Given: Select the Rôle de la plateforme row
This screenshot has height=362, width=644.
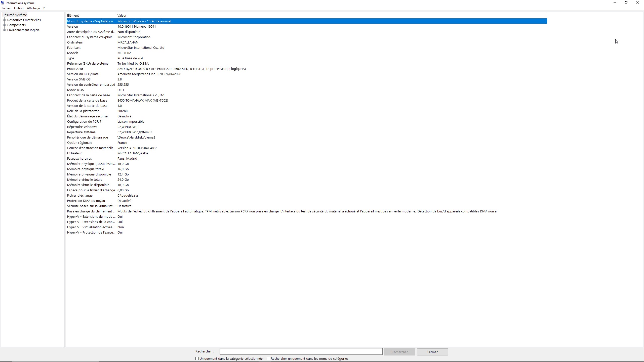Looking at the screenshot, I should coord(307,111).
